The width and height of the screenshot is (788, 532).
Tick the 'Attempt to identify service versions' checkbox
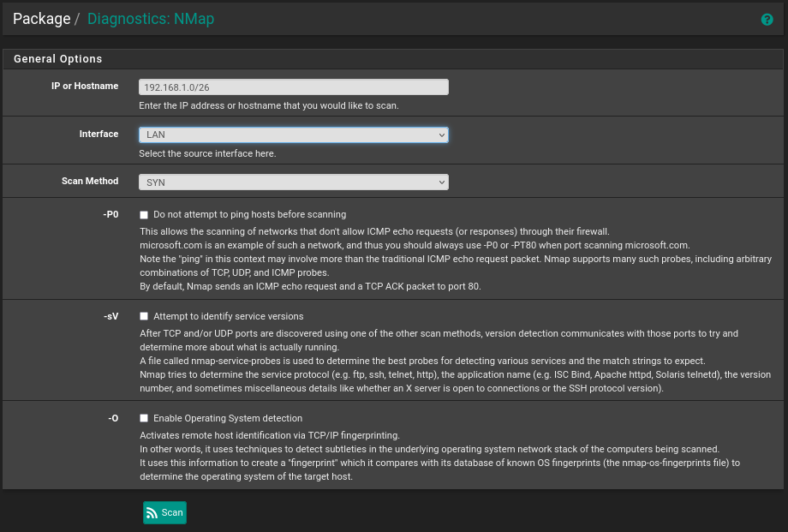(144, 316)
